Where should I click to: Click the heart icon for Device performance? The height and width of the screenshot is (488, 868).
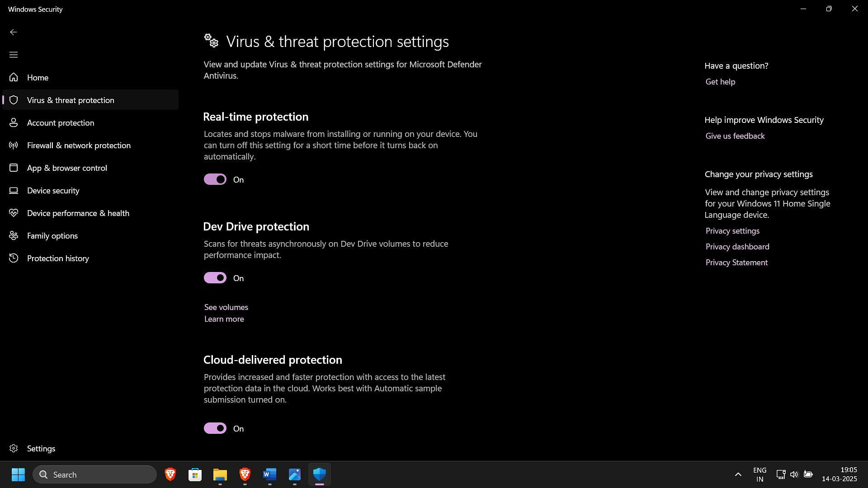coord(14,213)
